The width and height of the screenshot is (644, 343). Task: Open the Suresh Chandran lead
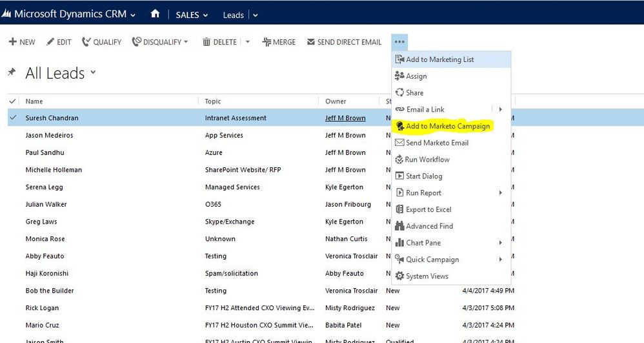pos(52,118)
